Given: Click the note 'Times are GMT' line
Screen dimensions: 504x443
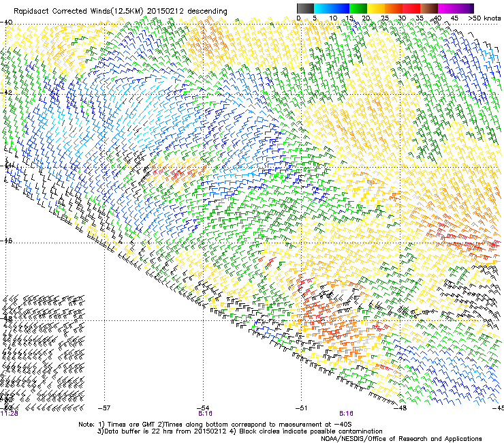Looking at the screenshot, I should click(x=215, y=425).
